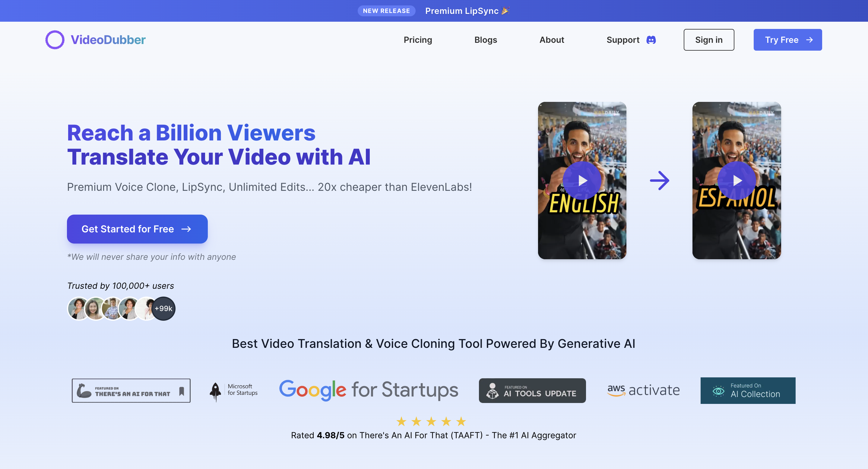Click the arrow translation direction icon
The width and height of the screenshot is (868, 469).
[x=659, y=180]
